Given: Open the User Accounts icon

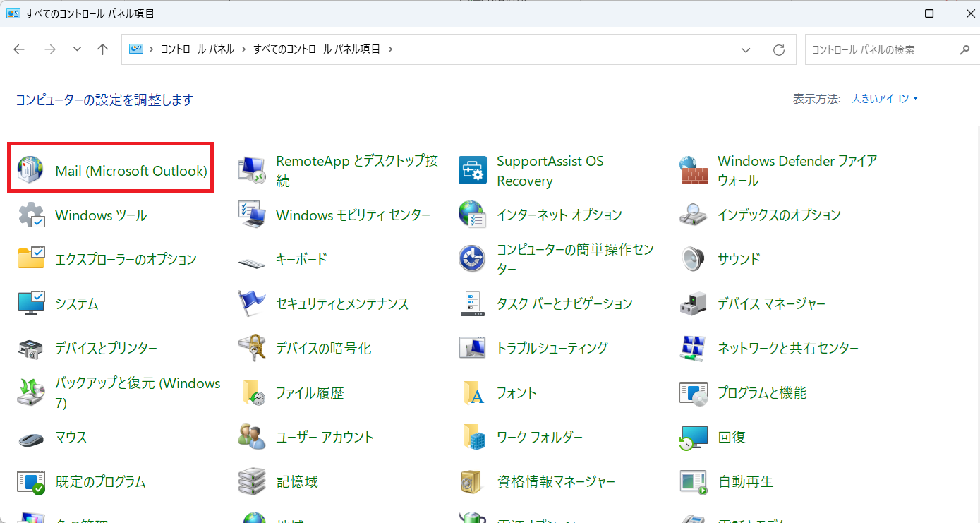Looking at the screenshot, I should click(252, 438).
